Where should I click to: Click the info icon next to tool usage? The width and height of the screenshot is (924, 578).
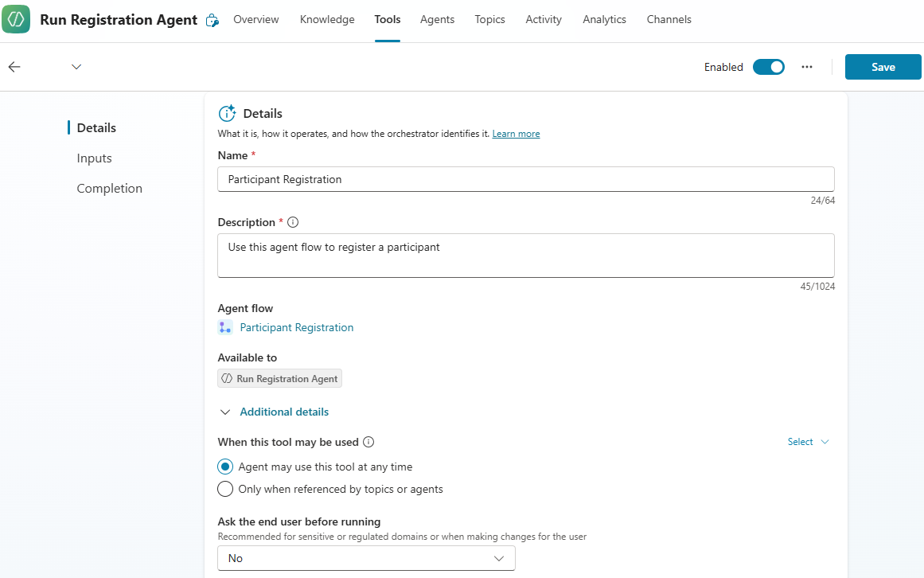(x=368, y=442)
